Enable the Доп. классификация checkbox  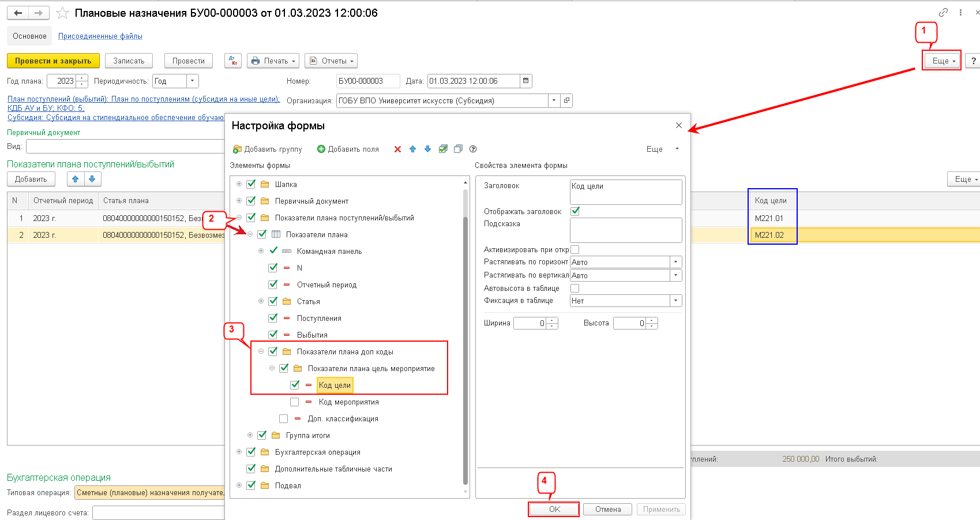click(x=283, y=418)
